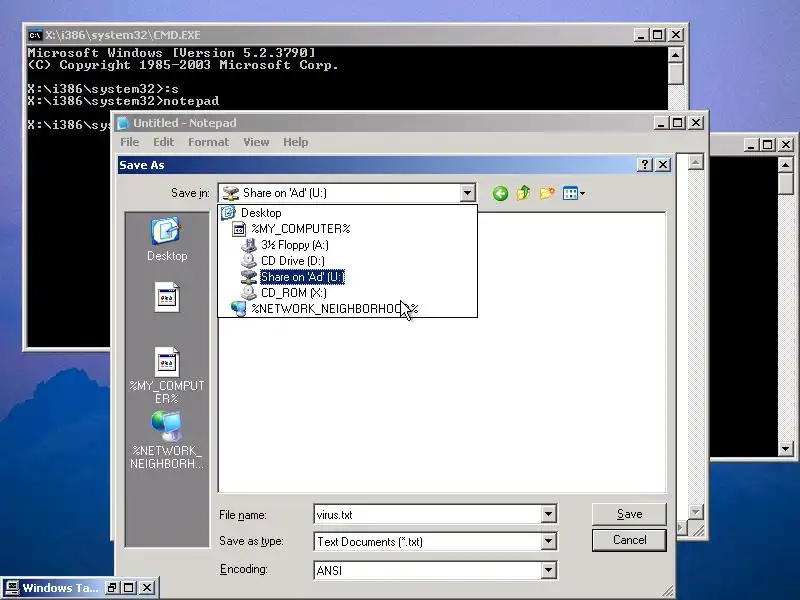This screenshot has height=600, width=800.
Task: Click the unlabeled document icon below Desktop
Action: tap(167, 297)
